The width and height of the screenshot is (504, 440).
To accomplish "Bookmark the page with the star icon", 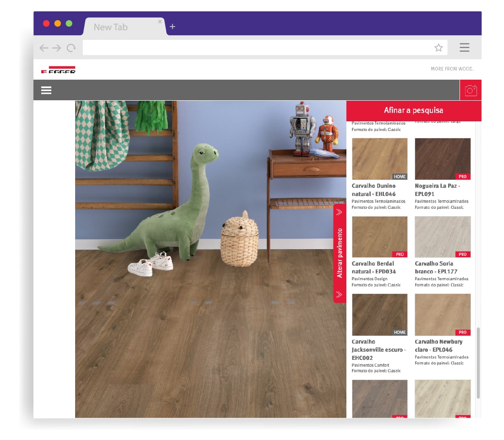I will tap(438, 48).
